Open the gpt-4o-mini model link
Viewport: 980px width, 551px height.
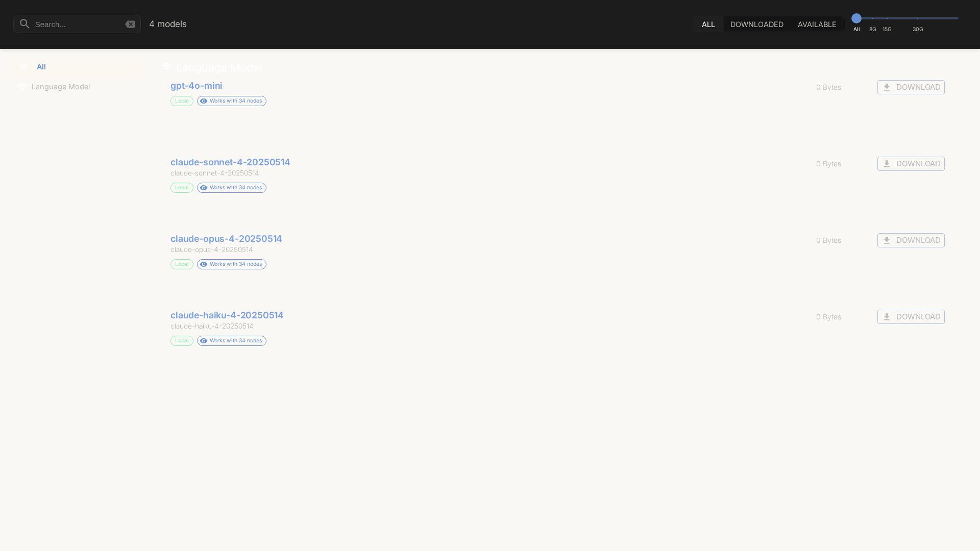(x=196, y=85)
